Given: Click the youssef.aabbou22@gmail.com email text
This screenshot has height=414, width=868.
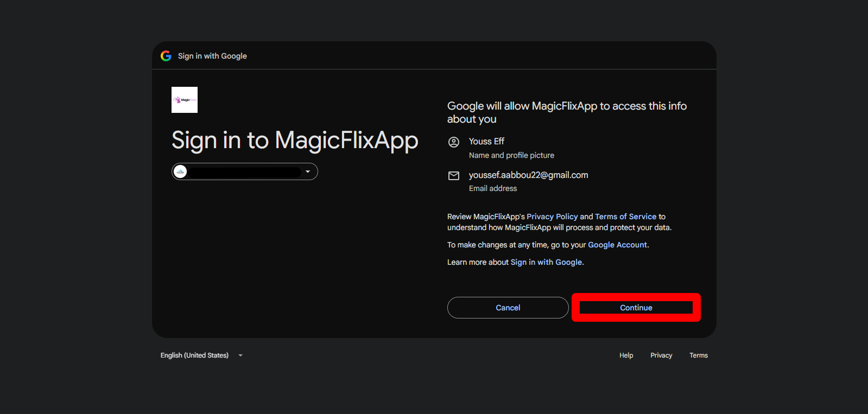Looking at the screenshot, I should [529, 175].
